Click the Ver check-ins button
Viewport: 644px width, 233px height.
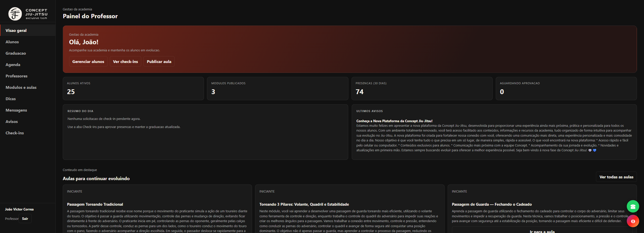126,61
